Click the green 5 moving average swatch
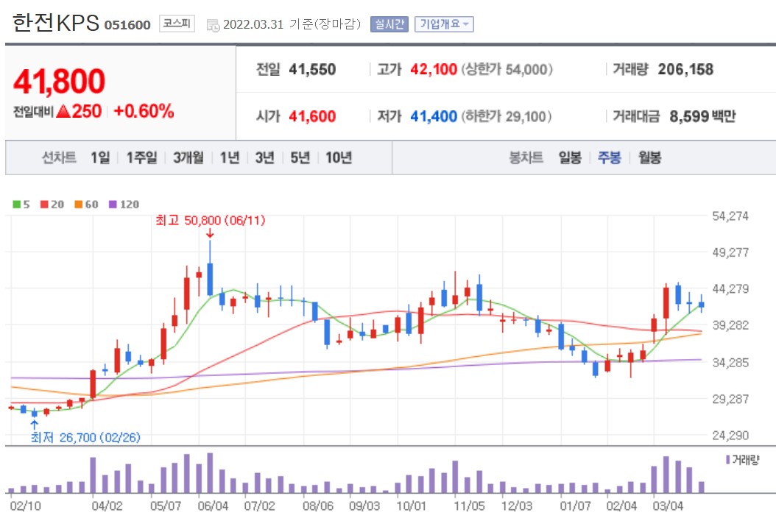 click(16, 205)
